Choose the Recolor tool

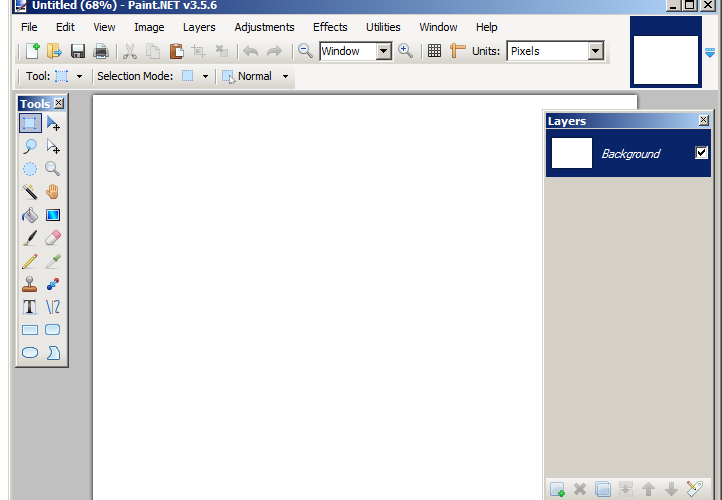point(53,284)
